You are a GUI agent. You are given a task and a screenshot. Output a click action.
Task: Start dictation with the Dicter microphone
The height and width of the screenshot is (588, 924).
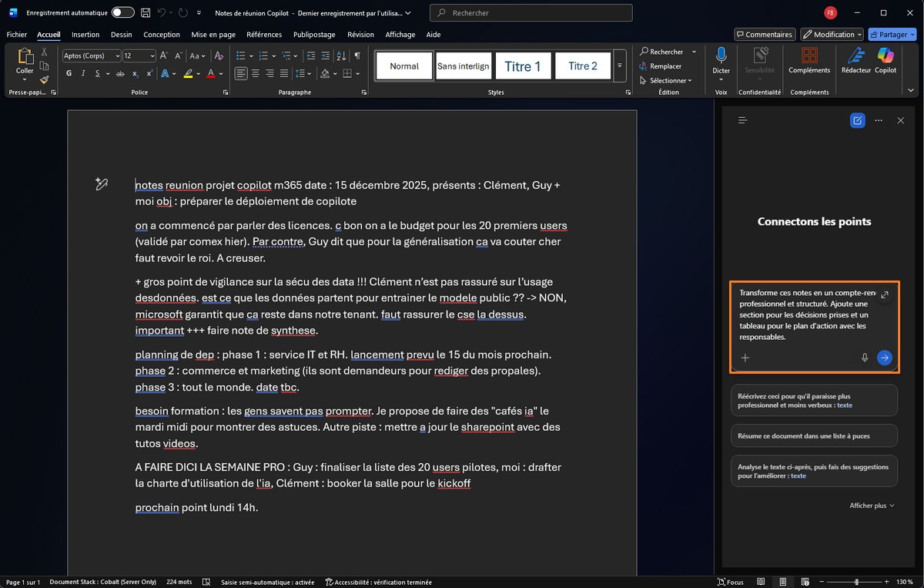click(x=721, y=60)
